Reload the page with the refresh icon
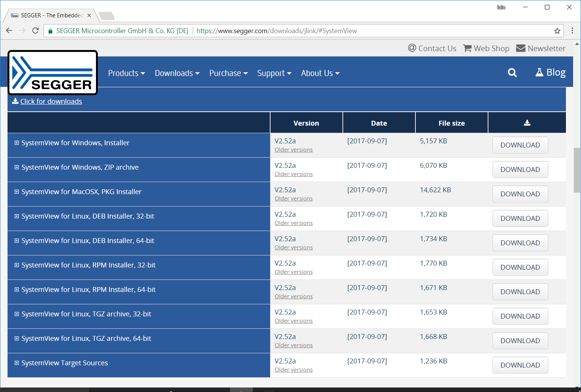The height and width of the screenshot is (392, 581). click(35, 30)
